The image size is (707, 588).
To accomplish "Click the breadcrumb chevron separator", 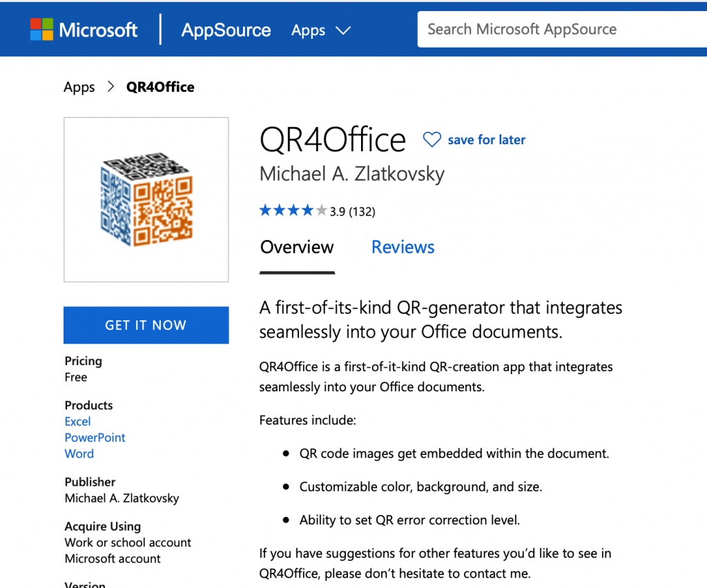I will click(110, 87).
